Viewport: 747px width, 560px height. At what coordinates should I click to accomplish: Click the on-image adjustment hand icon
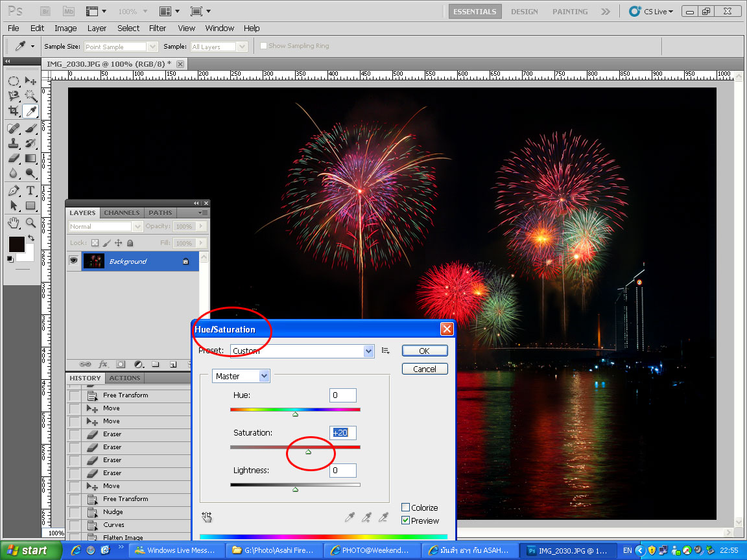pos(207,517)
